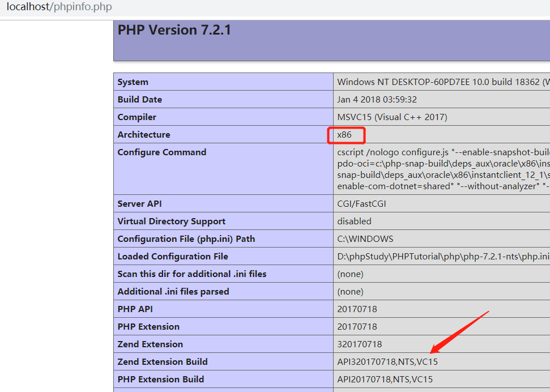Select the C:\WINDOWS path value
The width and height of the screenshot is (550, 392).
pos(365,239)
